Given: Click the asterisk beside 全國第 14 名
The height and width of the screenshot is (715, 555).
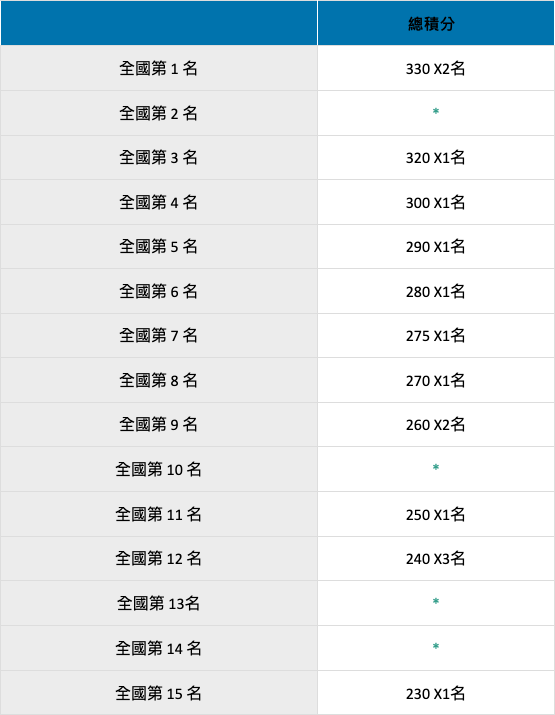Looking at the screenshot, I should tap(436, 646).
